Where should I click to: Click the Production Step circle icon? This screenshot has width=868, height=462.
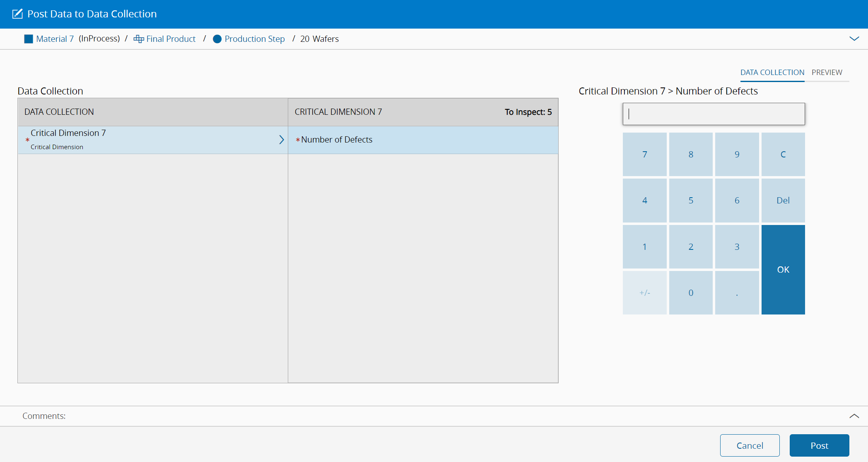[x=217, y=39]
